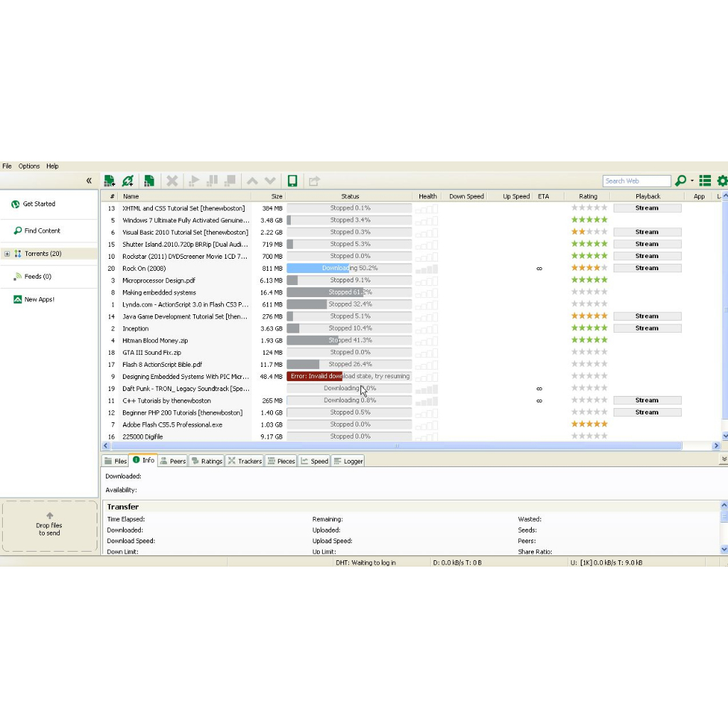
Task: Collapse the detail pane using chevron
Action: [724, 460]
